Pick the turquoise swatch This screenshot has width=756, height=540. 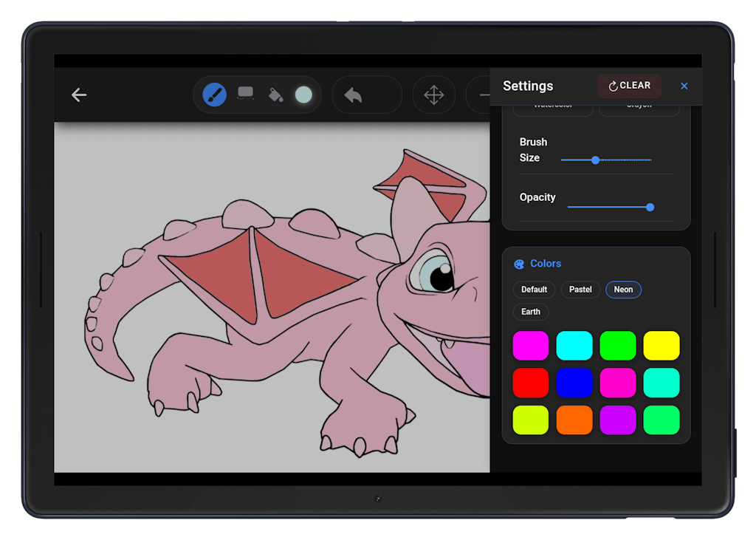(661, 383)
